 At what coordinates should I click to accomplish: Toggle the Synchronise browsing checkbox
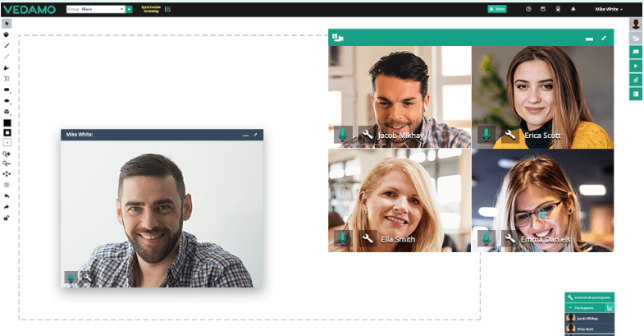[167, 9]
